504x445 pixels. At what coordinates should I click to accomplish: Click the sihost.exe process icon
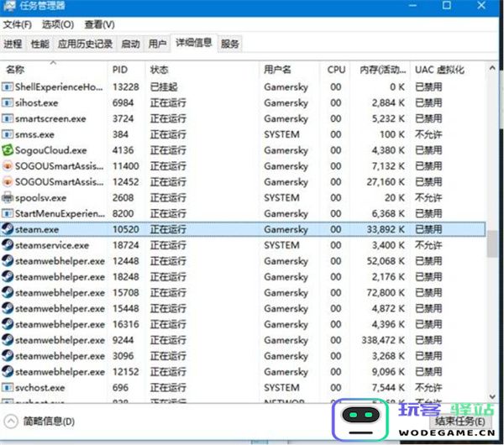8,102
